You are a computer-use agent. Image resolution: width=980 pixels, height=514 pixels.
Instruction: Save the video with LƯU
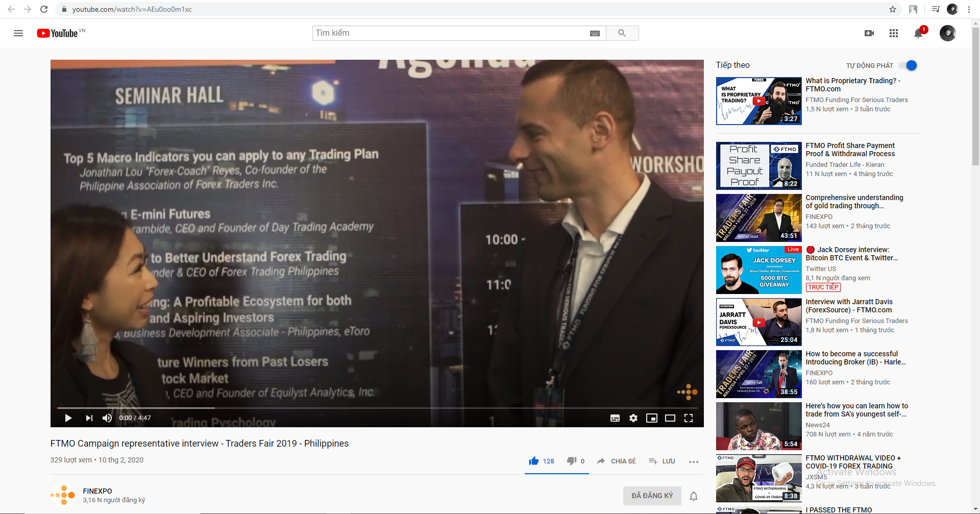click(x=661, y=461)
